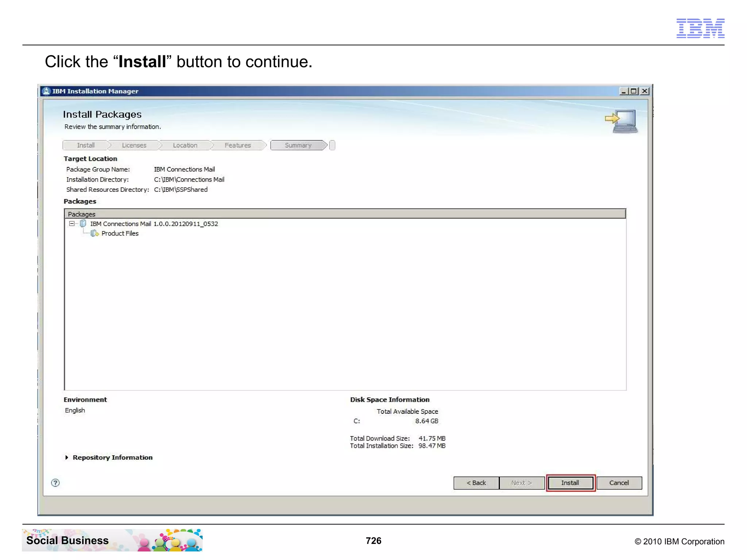This screenshot has height=560, width=747.
Task: Select the Summary wizard step
Action: [x=298, y=145]
